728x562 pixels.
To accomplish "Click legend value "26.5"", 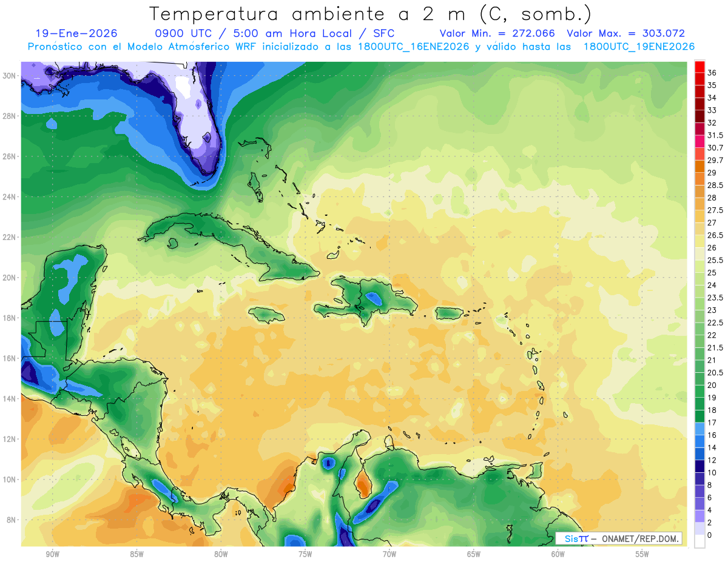I will click(x=715, y=235).
